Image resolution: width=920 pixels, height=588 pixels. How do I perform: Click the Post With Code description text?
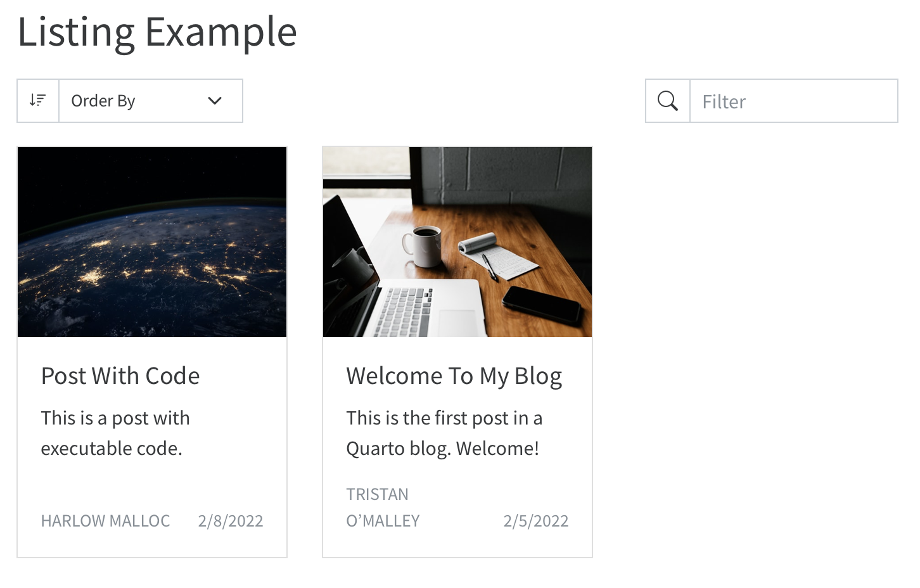[115, 433]
